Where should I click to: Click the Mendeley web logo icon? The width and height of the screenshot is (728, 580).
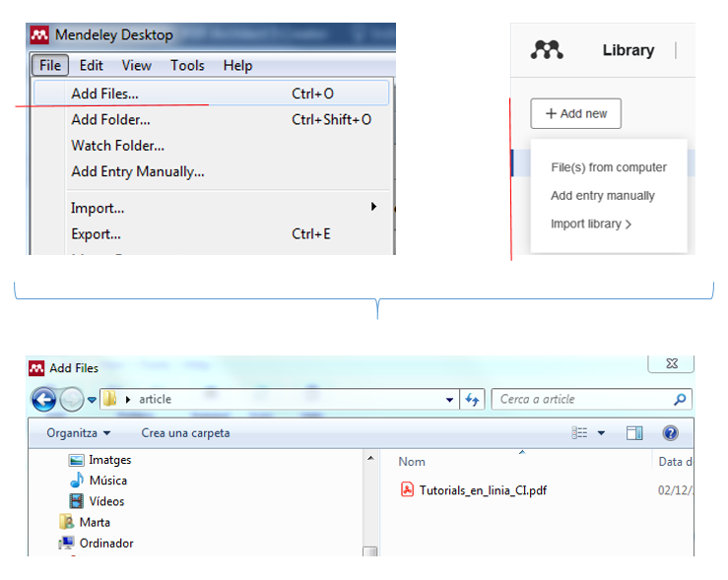click(547, 49)
